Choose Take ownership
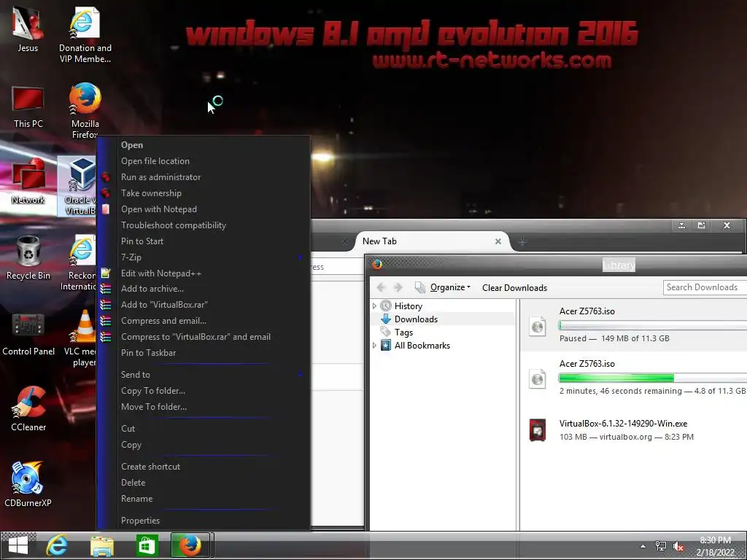Image resolution: width=747 pixels, height=560 pixels. click(203, 192)
